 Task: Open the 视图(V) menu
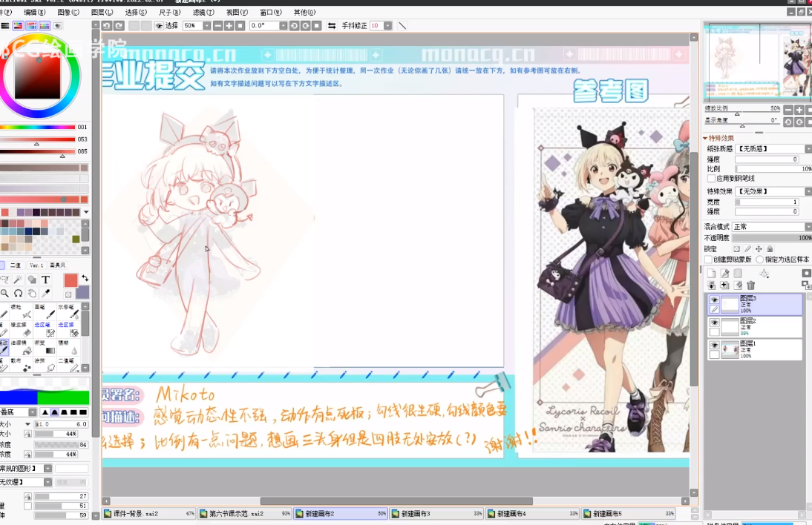click(237, 12)
